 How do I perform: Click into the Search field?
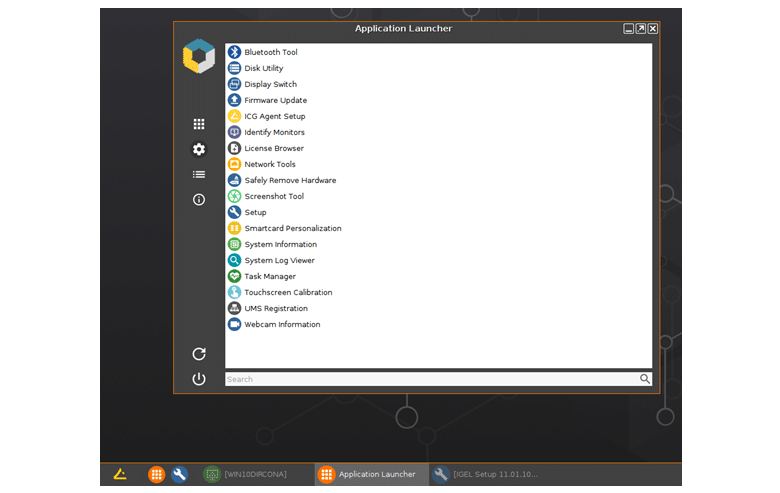(x=438, y=379)
